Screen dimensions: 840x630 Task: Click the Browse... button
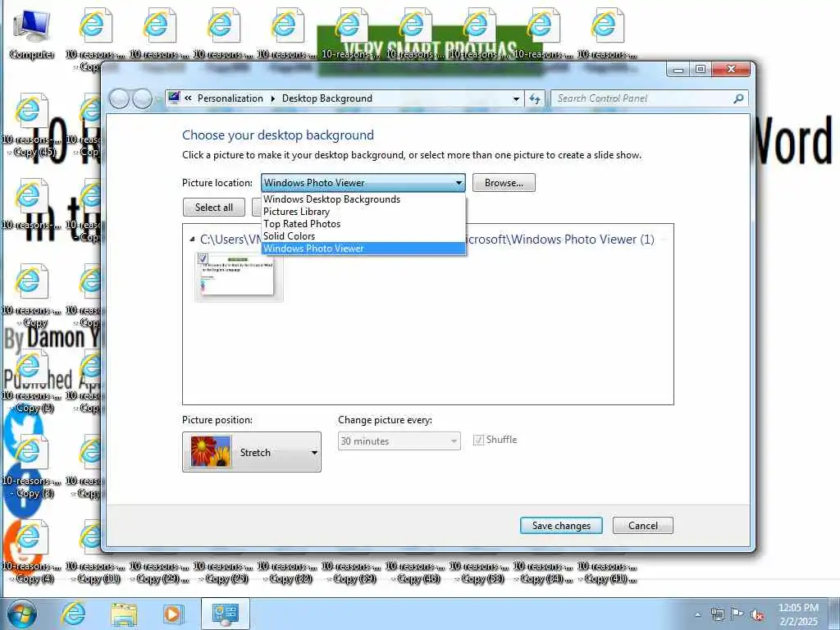click(x=504, y=183)
